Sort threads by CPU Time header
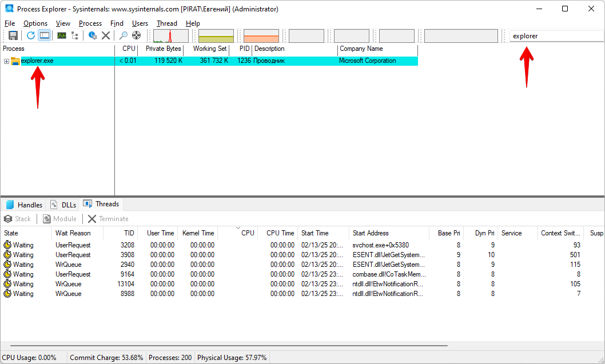 pyautogui.click(x=277, y=233)
